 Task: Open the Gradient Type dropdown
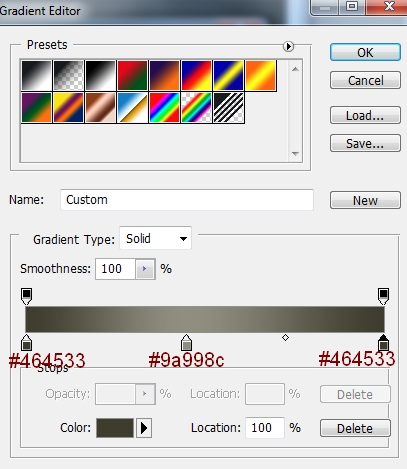click(x=155, y=238)
